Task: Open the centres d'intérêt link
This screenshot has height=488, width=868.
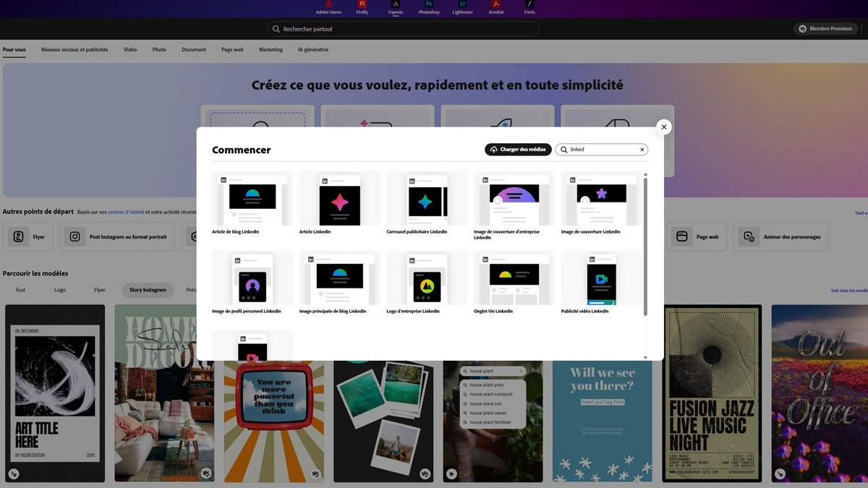Action: coord(126,212)
